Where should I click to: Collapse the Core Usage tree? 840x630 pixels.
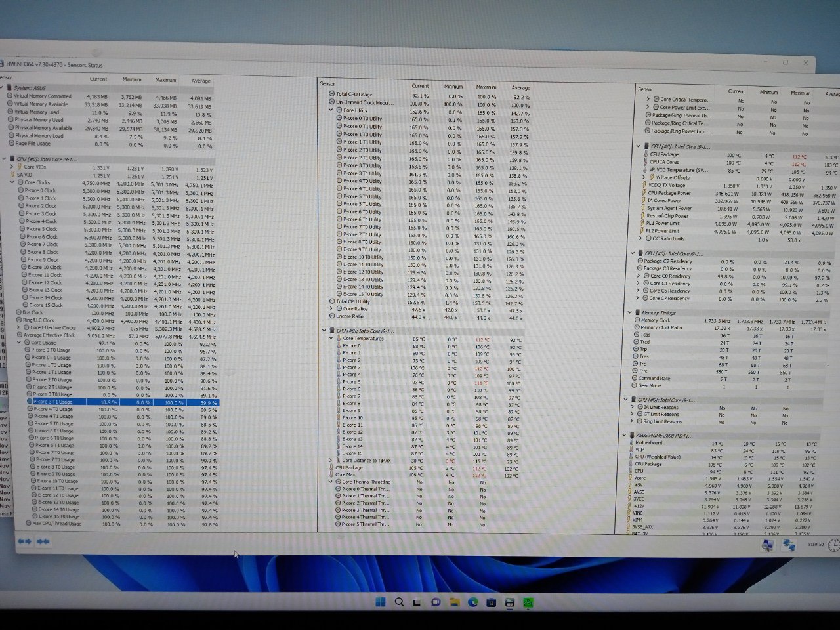tap(19, 343)
